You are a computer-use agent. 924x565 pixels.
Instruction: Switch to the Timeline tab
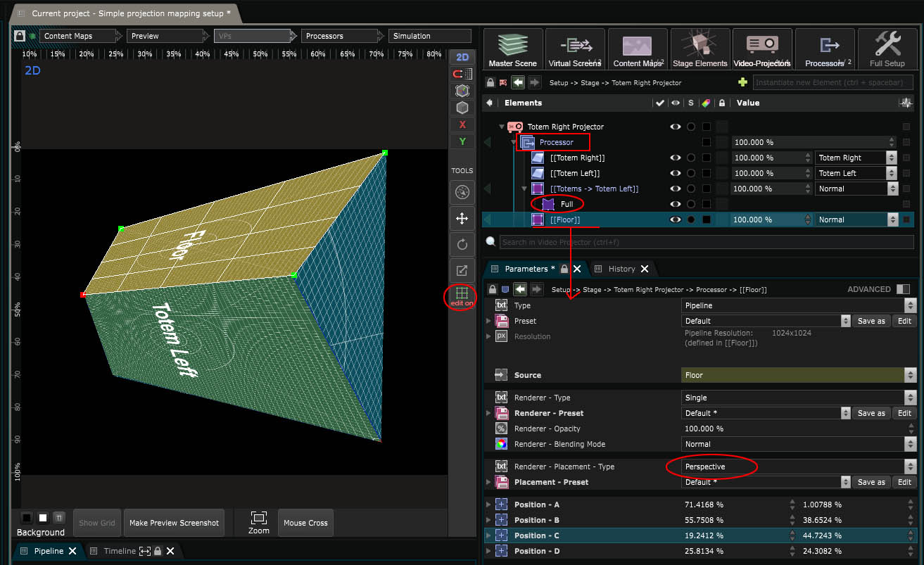(x=120, y=551)
